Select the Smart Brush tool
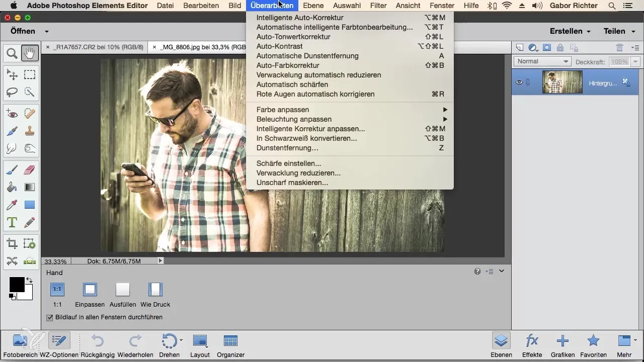 coord(12,131)
